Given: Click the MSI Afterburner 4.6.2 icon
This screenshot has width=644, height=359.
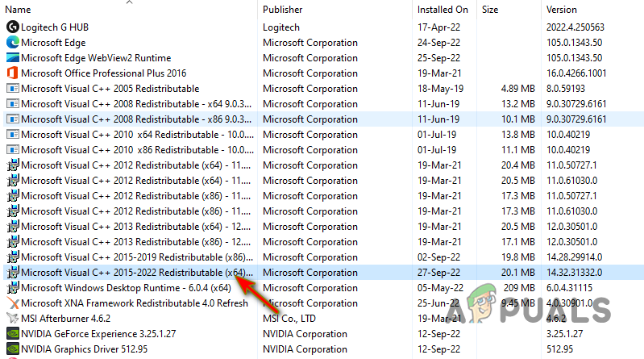Looking at the screenshot, I should 13,319.
